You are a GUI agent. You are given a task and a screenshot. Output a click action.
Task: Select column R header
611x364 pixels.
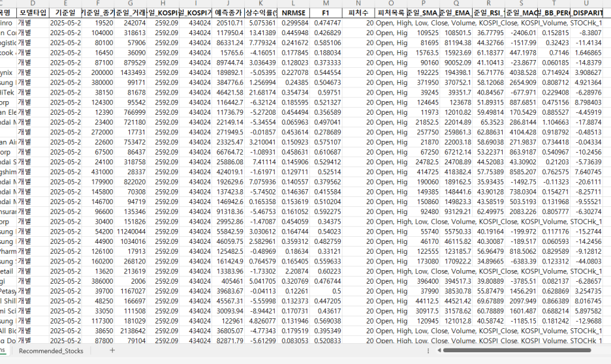488,3
